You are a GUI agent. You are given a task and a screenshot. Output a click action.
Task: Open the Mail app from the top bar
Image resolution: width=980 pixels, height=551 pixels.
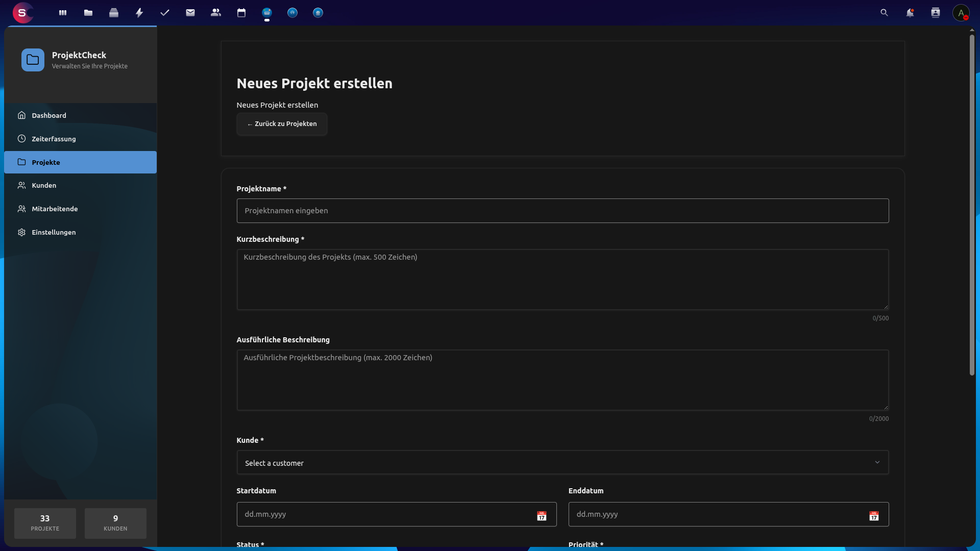pyautogui.click(x=190, y=13)
